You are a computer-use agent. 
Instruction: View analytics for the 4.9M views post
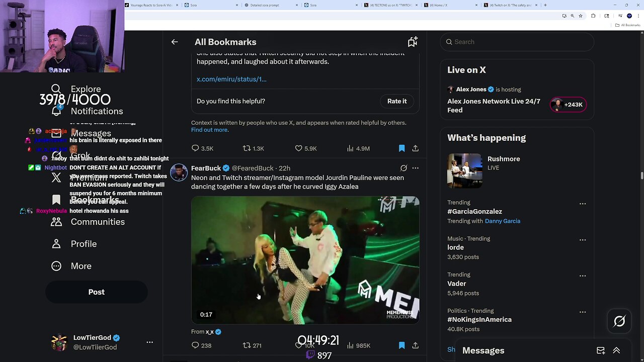point(358,148)
